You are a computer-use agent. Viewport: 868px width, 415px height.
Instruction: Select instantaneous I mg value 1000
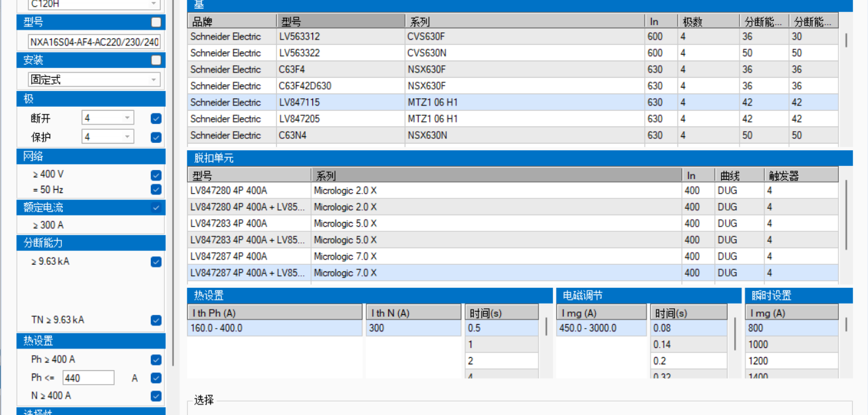click(x=792, y=345)
